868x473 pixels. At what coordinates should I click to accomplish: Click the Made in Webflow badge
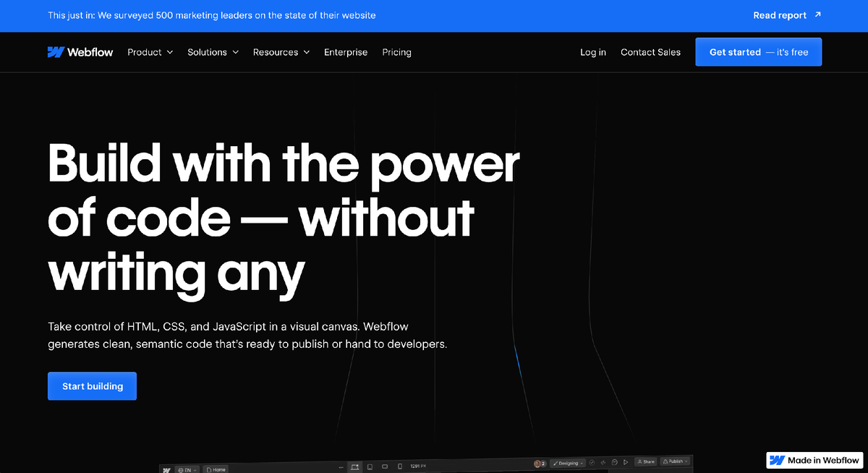click(x=814, y=460)
